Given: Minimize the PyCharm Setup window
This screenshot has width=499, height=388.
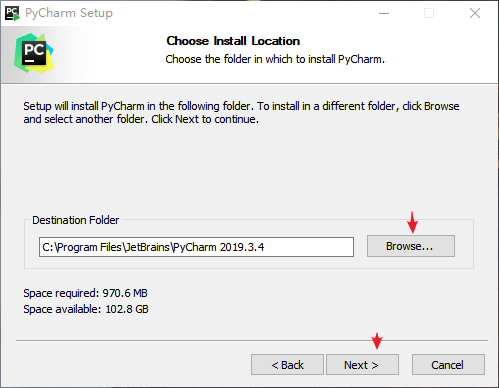Looking at the screenshot, I should [384, 13].
